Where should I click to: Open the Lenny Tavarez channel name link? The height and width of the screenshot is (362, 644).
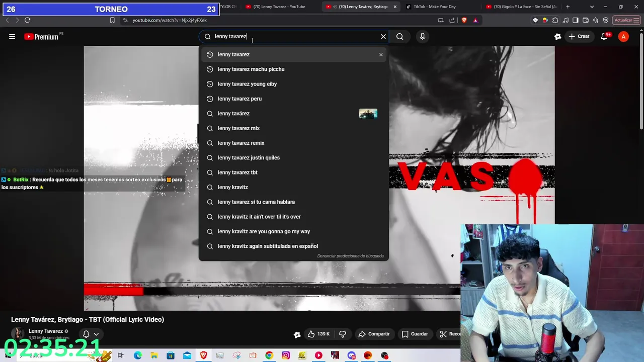[46, 331]
